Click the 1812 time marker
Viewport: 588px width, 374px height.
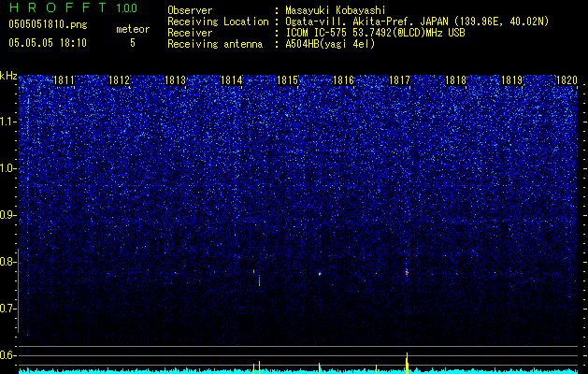point(119,80)
